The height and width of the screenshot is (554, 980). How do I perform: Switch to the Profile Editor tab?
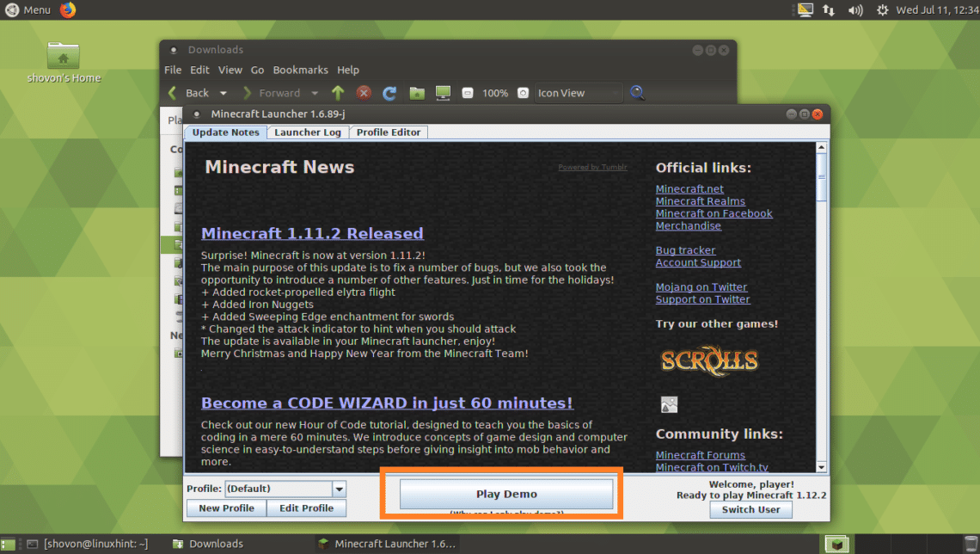point(388,132)
